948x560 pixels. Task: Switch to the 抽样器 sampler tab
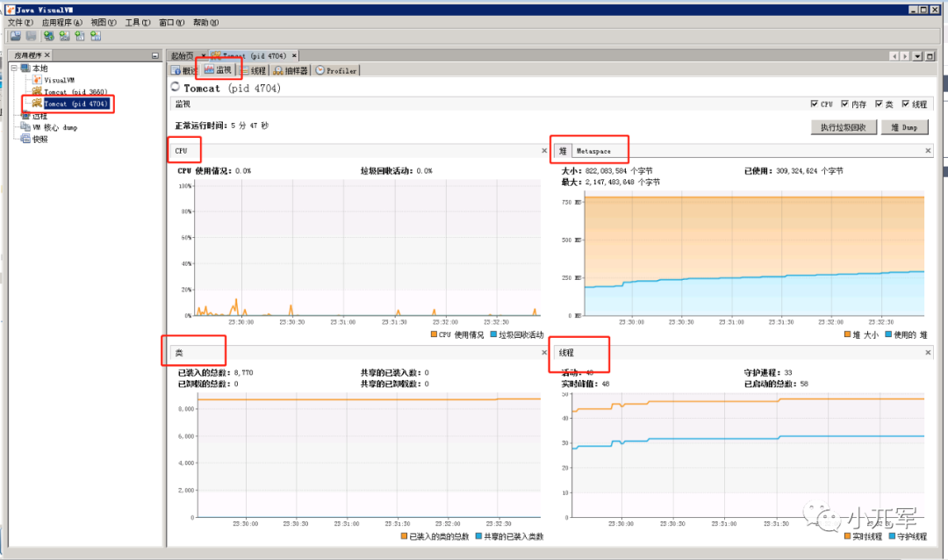(291, 71)
